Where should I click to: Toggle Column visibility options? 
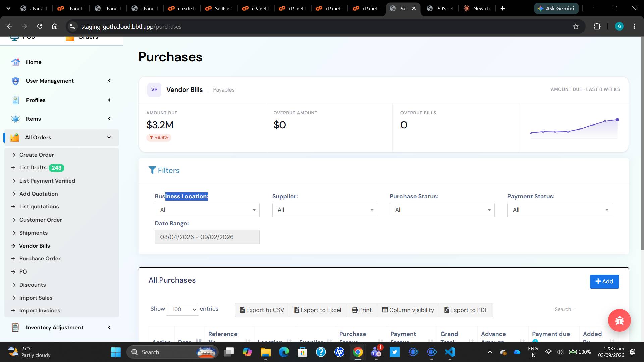click(408, 310)
